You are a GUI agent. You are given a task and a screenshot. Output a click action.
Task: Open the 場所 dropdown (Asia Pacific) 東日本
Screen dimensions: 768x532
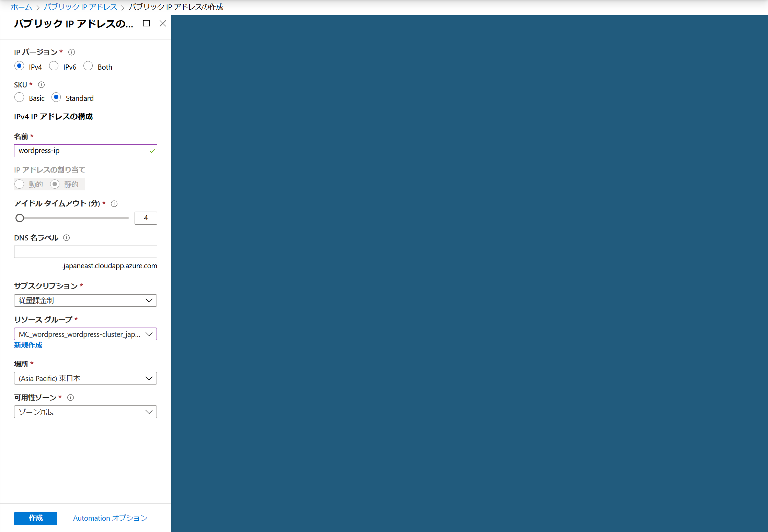(85, 378)
